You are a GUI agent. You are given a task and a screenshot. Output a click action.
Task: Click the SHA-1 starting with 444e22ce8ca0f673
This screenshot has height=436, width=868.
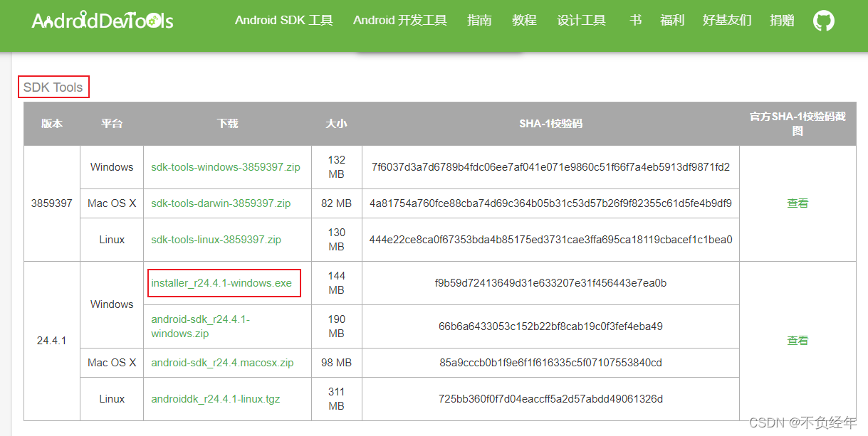[x=550, y=240]
